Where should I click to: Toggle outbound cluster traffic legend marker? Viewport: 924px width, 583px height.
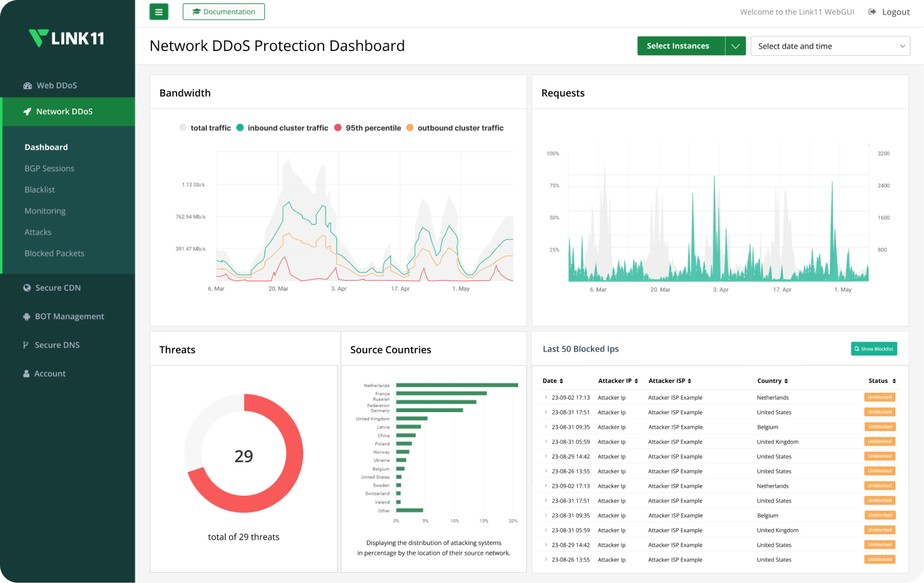click(410, 128)
